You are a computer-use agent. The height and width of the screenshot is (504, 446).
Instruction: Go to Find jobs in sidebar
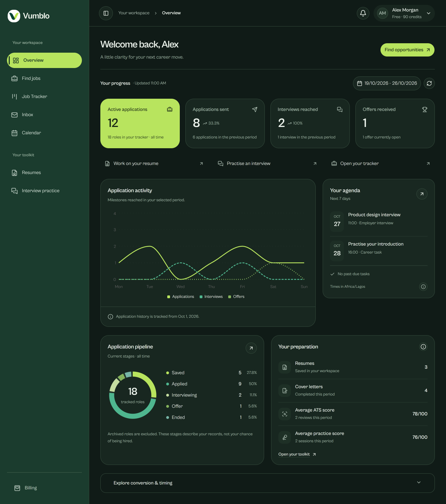tap(45, 78)
